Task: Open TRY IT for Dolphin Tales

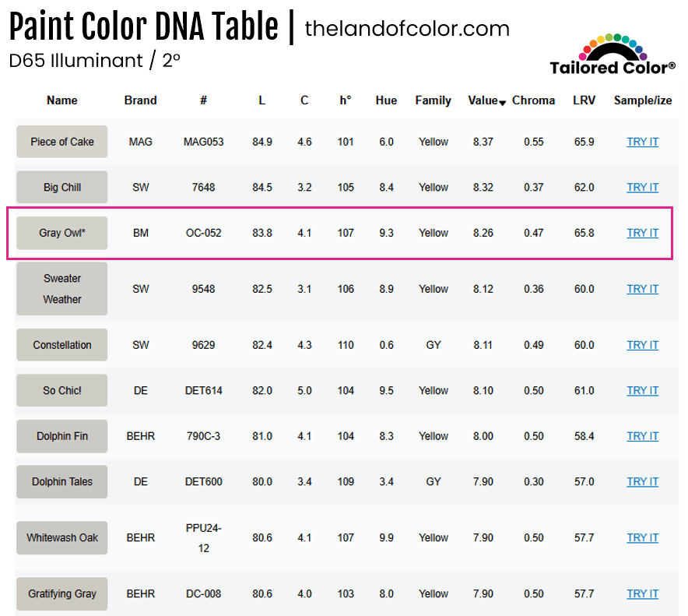Action: coord(642,481)
